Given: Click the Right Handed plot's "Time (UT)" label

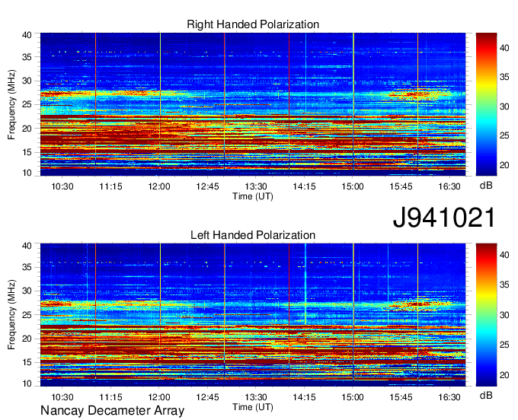Looking at the screenshot, I should tap(253, 196).
